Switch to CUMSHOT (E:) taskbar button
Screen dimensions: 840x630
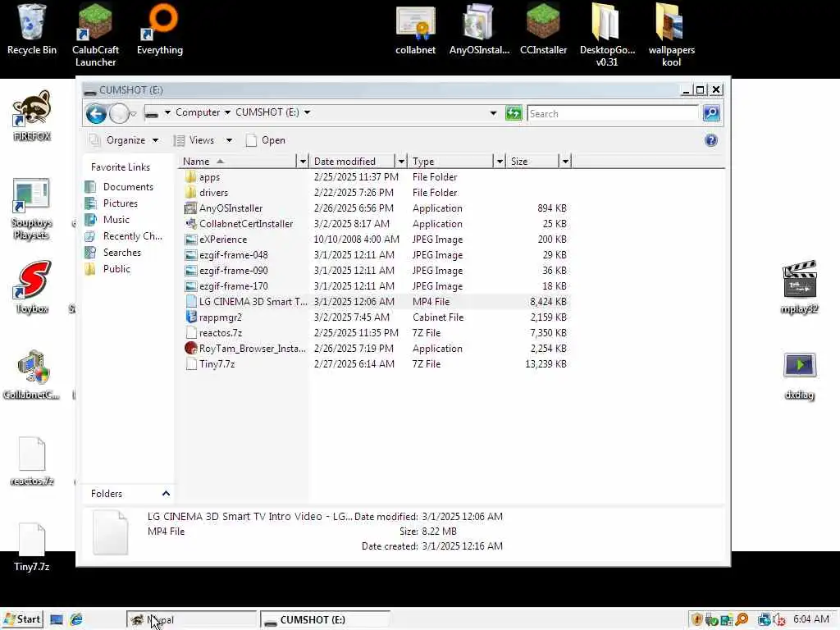325,620
